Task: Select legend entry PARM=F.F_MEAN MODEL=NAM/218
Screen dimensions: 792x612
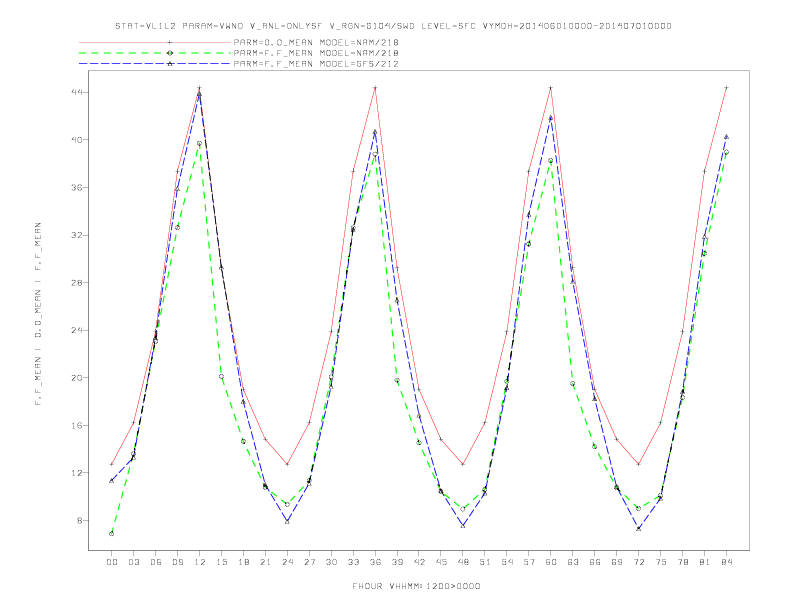Action: coord(316,53)
